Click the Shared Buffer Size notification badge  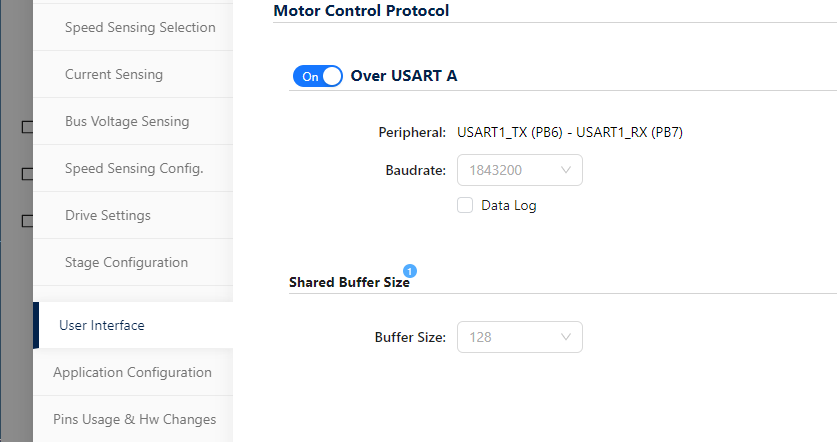click(x=410, y=270)
